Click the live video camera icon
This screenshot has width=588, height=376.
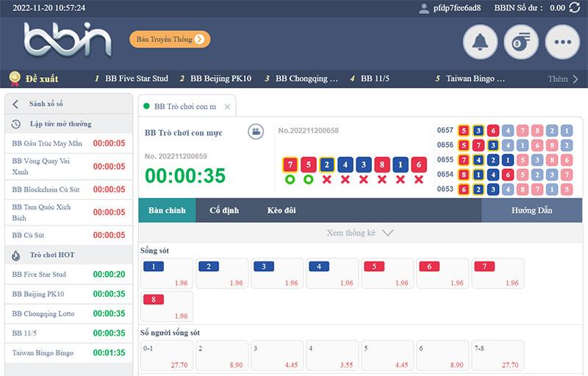coord(256,131)
